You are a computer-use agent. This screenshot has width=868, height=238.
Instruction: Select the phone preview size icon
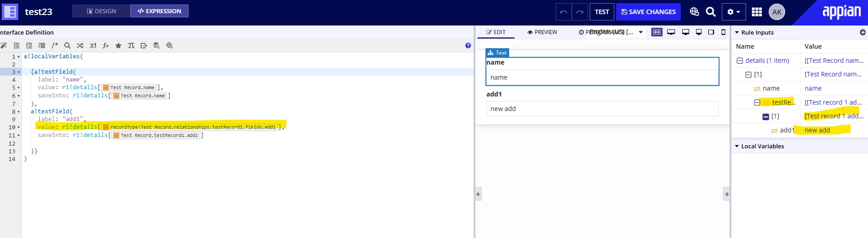click(x=723, y=32)
